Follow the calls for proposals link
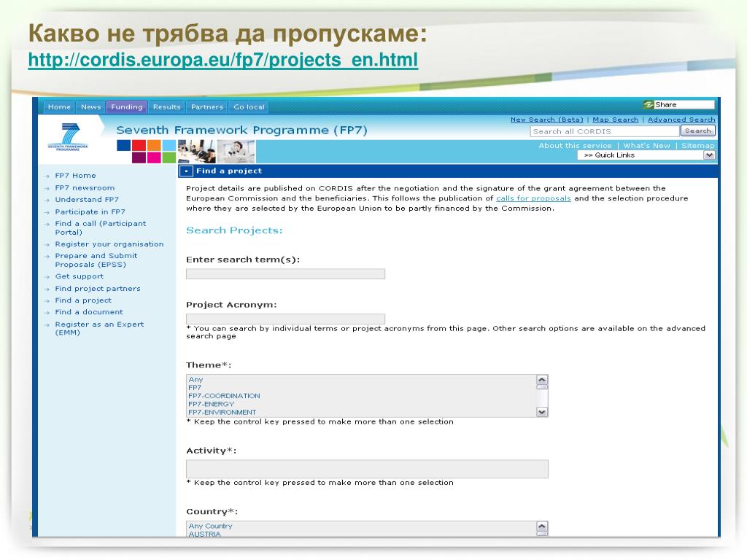The height and width of the screenshot is (560, 747). point(533,198)
